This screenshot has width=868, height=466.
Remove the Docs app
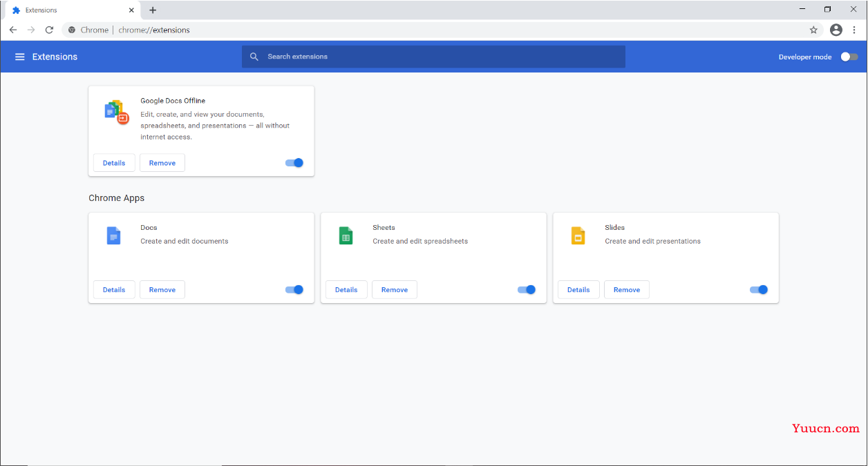(162, 290)
